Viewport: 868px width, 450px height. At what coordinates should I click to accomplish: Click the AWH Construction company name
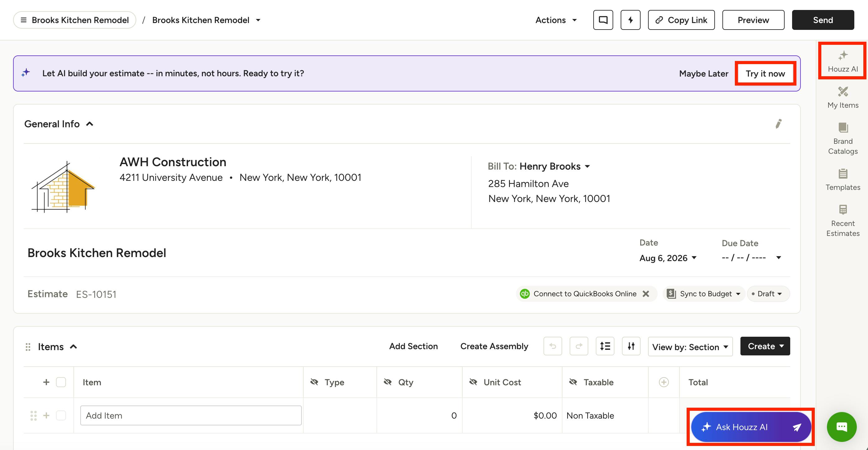(x=173, y=162)
